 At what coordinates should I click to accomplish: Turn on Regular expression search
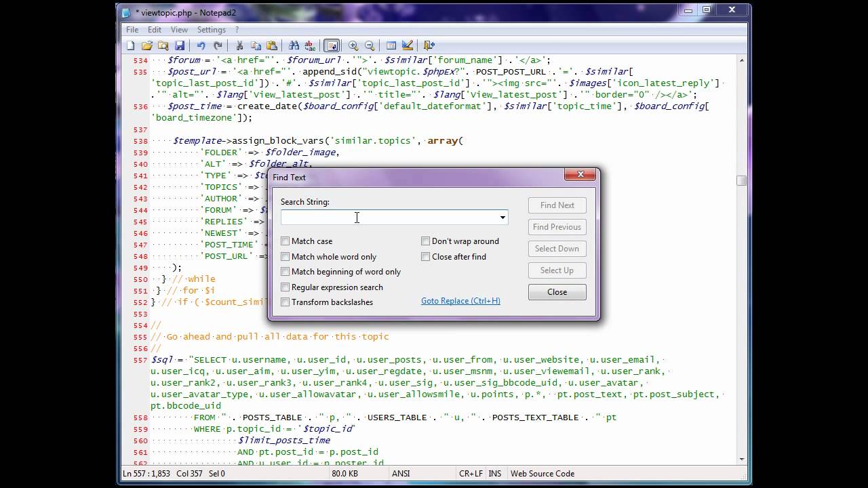coord(285,287)
